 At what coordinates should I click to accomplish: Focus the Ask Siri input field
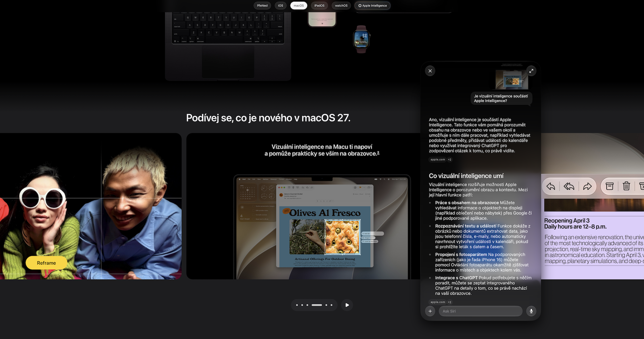tap(480, 311)
